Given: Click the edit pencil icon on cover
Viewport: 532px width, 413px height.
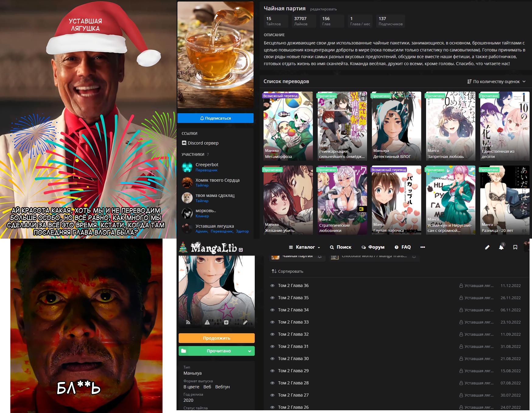Looking at the screenshot, I should pos(245,322).
